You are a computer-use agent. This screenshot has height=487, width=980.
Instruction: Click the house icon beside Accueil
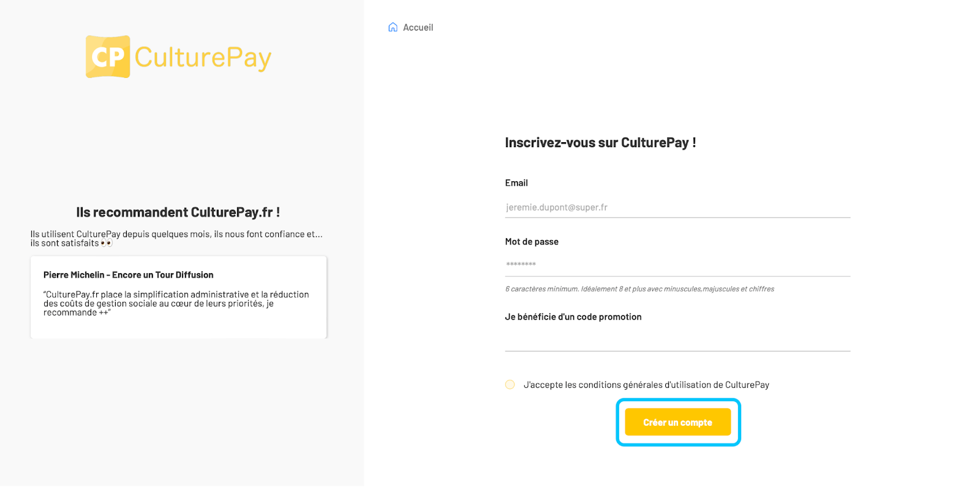tap(393, 28)
